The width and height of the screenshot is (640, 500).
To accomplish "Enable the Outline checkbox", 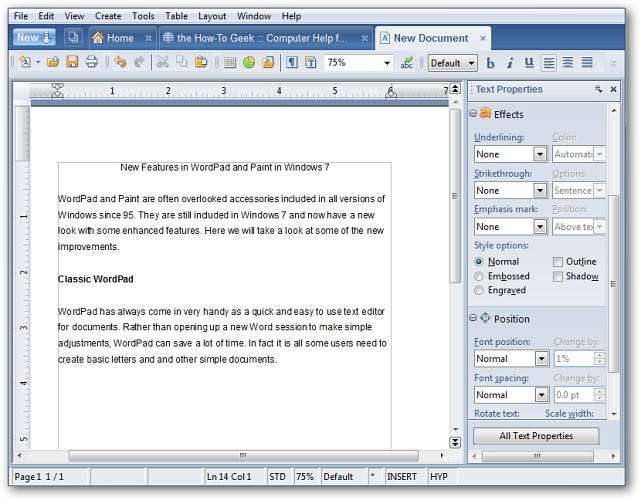I will pyautogui.click(x=558, y=262).
